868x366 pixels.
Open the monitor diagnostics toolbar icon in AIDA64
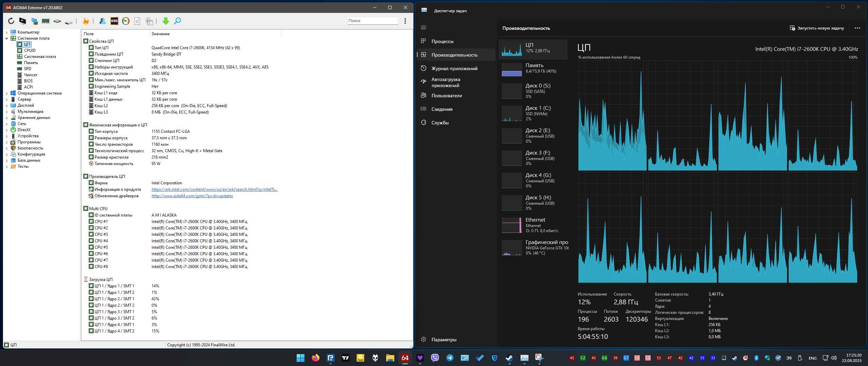[23, 21]
